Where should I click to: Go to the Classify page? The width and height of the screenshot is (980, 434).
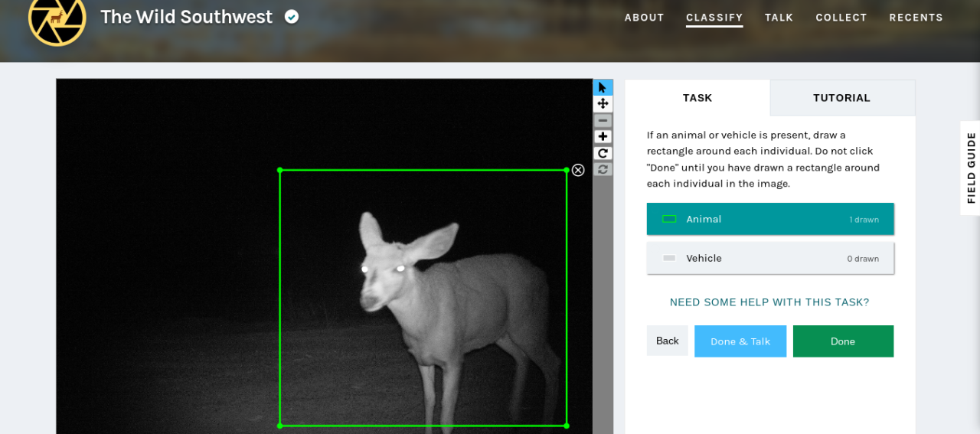714,18
